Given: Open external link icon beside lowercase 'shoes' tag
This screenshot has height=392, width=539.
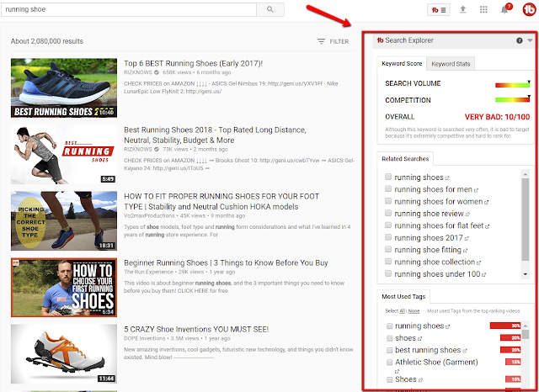Looking at the screenshot, I should coord(419,339).
